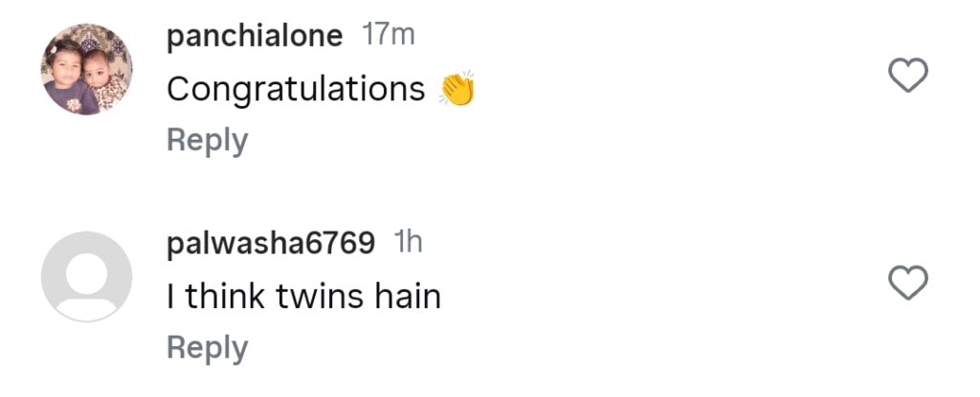This screenshot has height=397, width=980.
Task: Open palwasha6769's default gray avatar
Action: [x=86, y=276]
